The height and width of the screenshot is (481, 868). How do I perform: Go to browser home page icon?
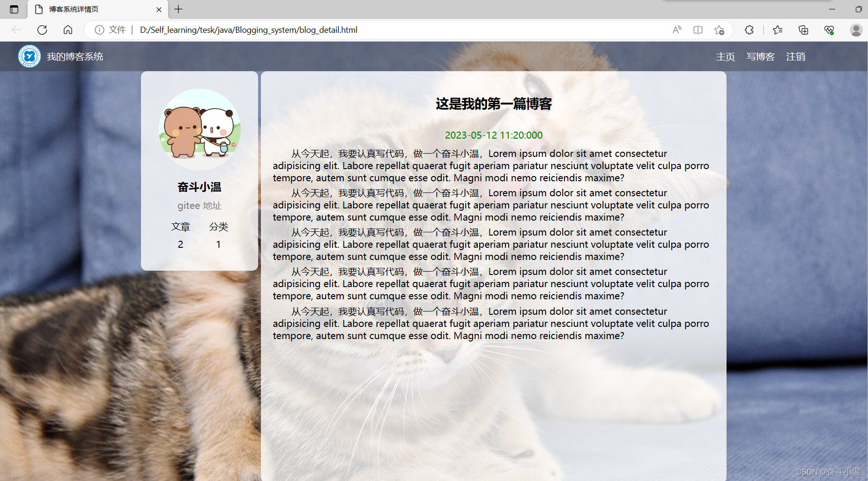click(x=68, y=30)
